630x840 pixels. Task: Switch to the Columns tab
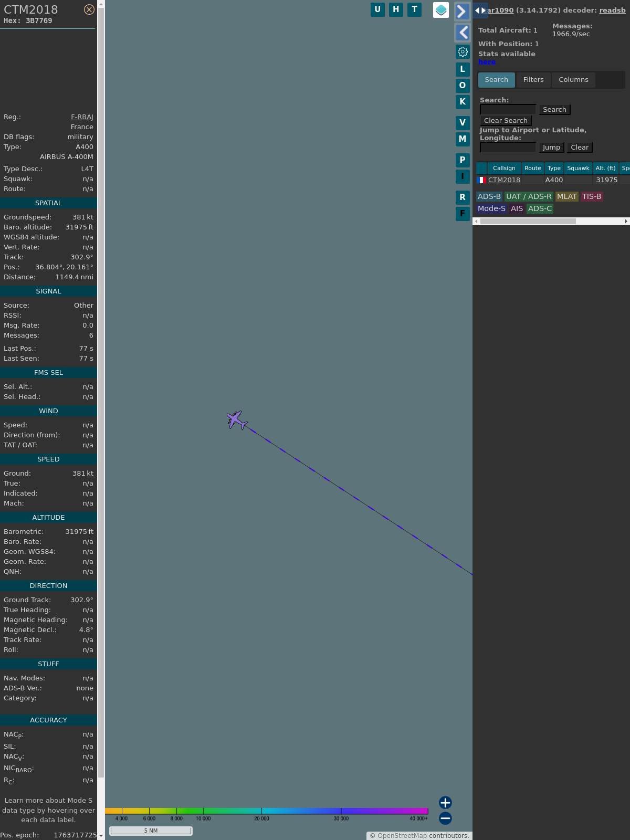click(573, 80)
